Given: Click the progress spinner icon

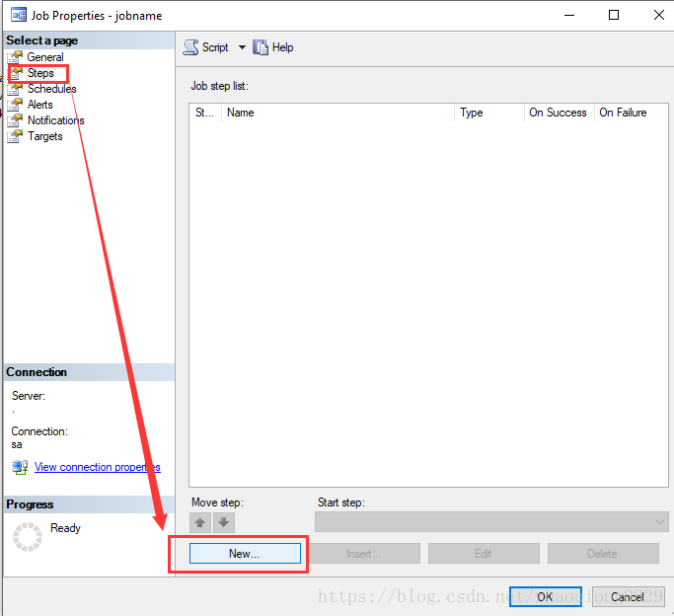Looking at the screenshot, I should (x=28, y=537).
